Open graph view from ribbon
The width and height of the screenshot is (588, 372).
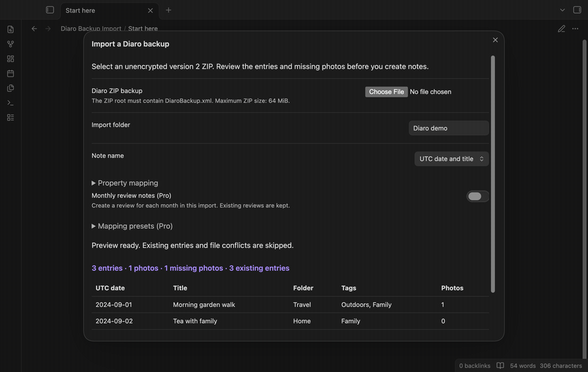(10, 44)
